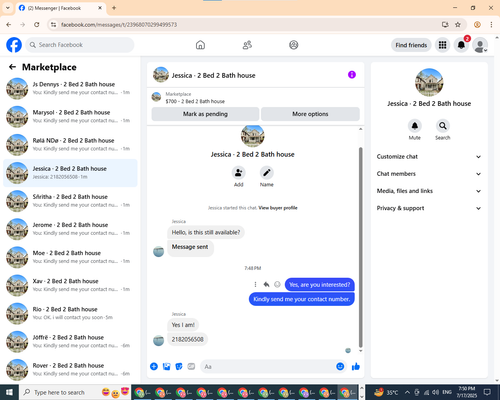This screenshot has height=400, width=500.
Task: Open the Friends icon in top navigation
Action: (x=247, y=45)
